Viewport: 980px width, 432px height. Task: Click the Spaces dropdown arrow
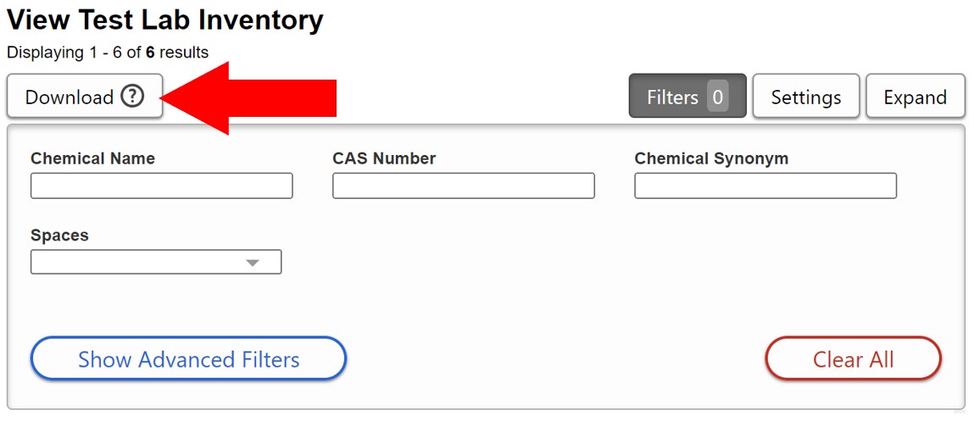coord(252,263)
